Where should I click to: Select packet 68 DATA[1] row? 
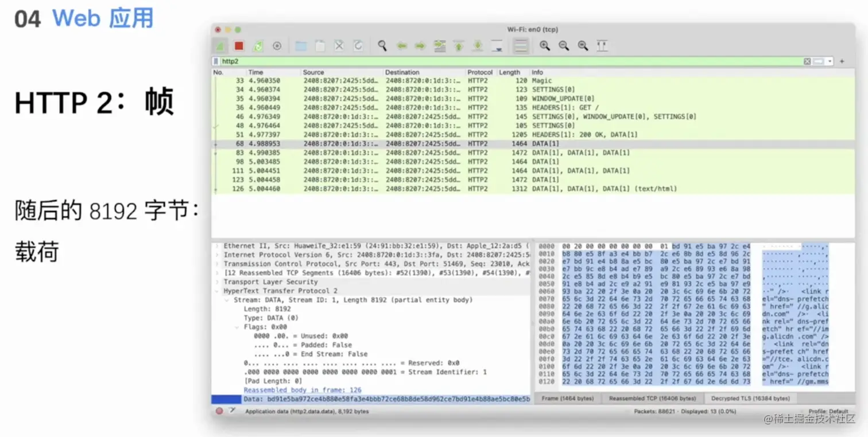pos(533,143)
